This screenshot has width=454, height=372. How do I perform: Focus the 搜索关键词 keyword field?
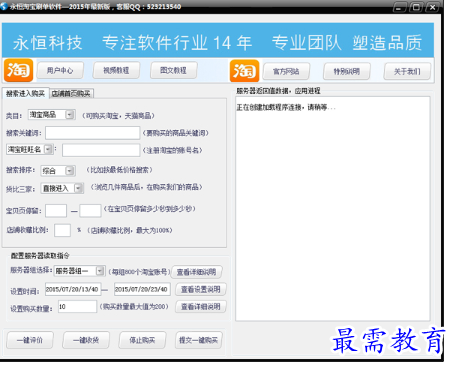point(92,133)
